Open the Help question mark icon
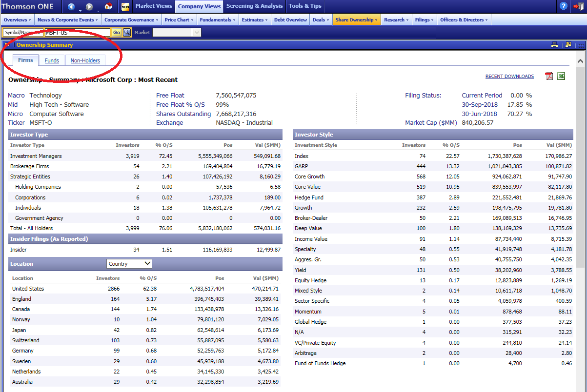This screenshot has width=587, height=392. (x=564, y=6)
